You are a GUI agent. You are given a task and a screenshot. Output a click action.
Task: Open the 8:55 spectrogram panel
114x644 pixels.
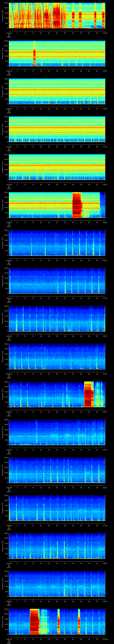pyautogui.click(x=57, y=470)
